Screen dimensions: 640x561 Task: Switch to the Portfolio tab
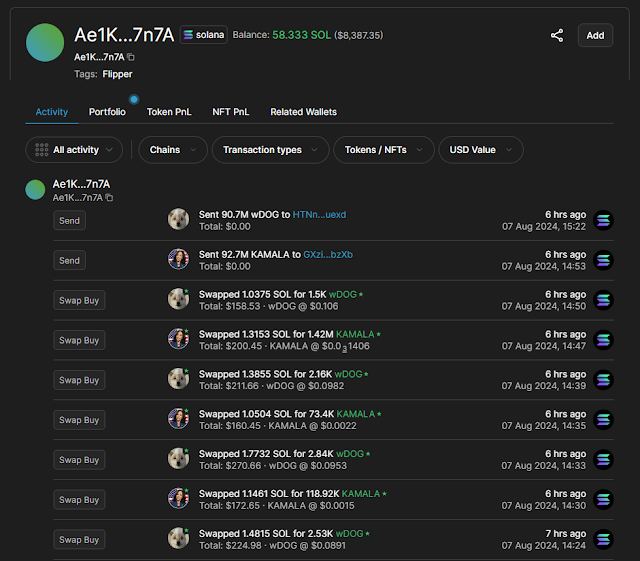(107, 112)
